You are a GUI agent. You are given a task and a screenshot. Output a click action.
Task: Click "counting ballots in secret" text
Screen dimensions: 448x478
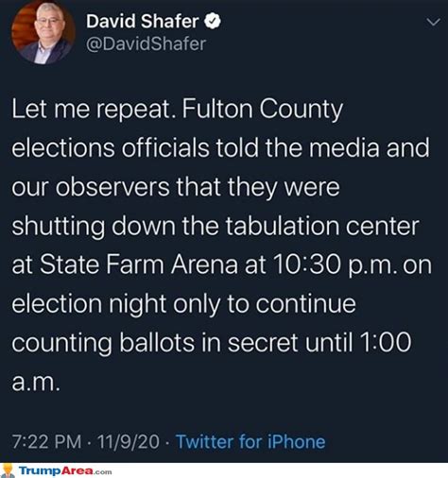(155, 343)
